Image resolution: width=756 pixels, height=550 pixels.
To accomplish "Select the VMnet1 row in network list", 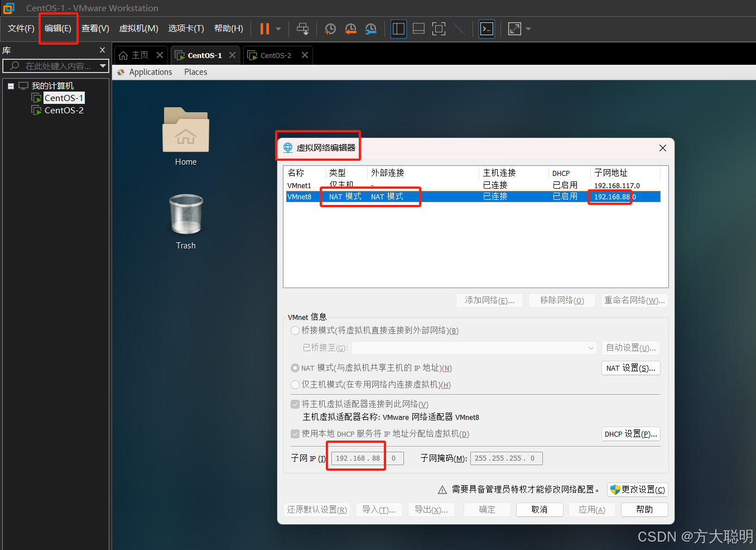I will (473, 185).
